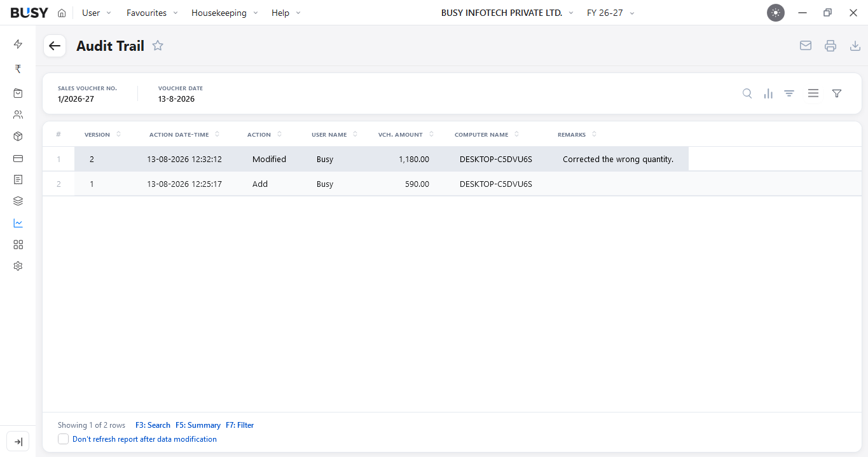Sort by Remarks column arrows

594,134
